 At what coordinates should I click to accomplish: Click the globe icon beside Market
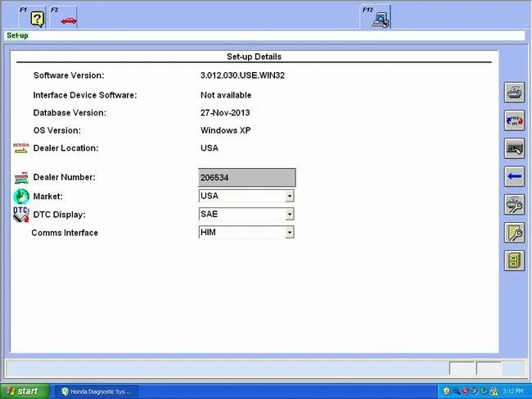coord(21,197)
